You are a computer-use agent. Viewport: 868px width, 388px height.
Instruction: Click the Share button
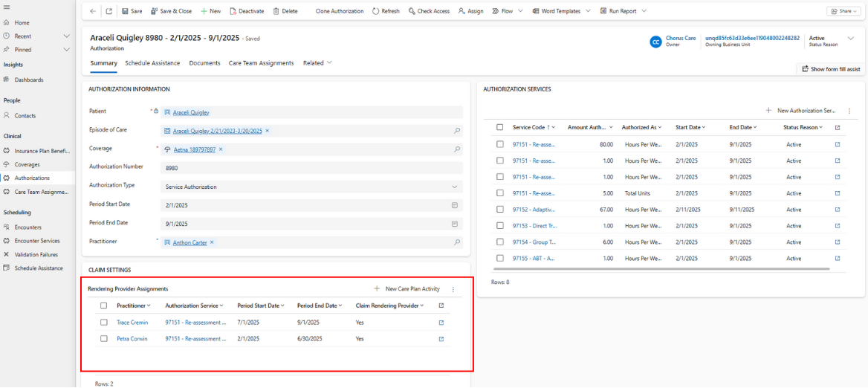[x=843, y=11]
